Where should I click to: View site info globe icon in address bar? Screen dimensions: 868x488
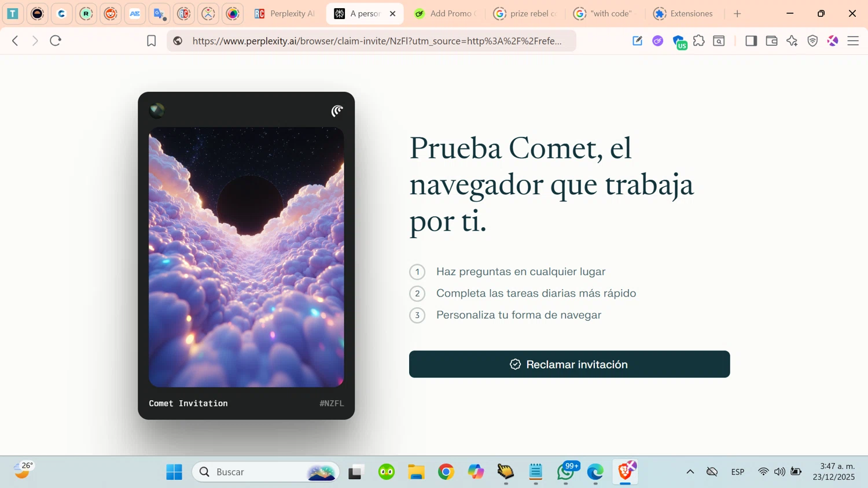click(x=178, y=41)
